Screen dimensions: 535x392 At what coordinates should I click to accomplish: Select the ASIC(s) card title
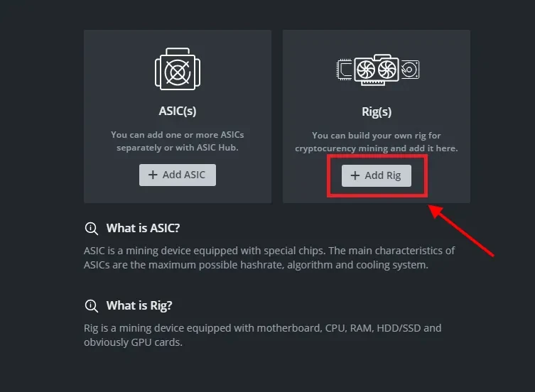pyautogui.click(x=177, y=111)
